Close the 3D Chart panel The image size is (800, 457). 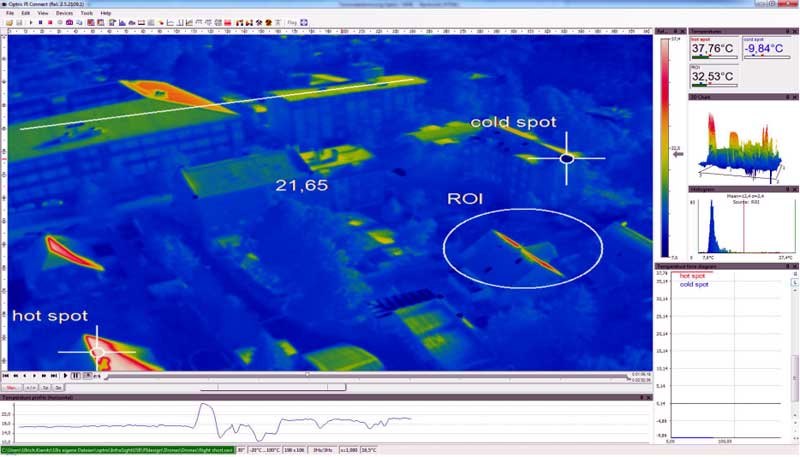click(x=795, y=97)
